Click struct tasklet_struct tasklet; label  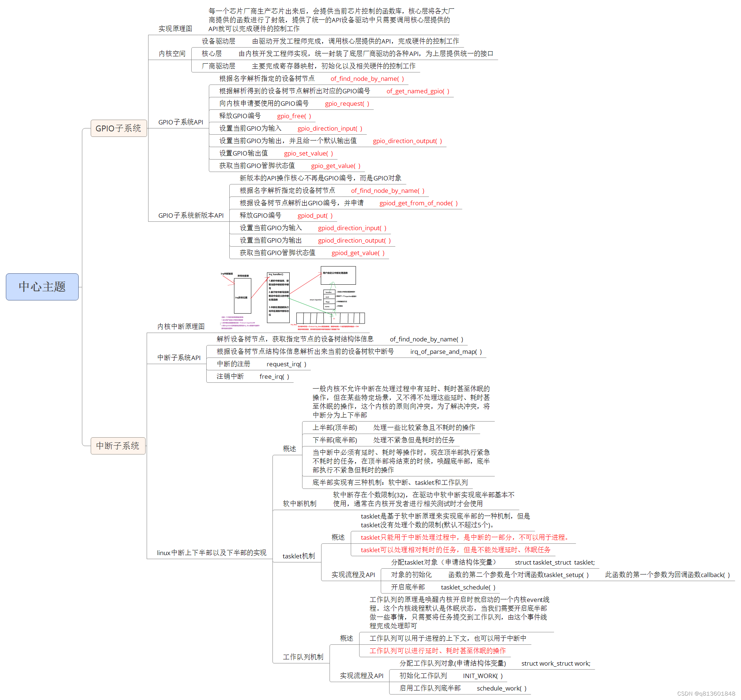coord(555,562)
